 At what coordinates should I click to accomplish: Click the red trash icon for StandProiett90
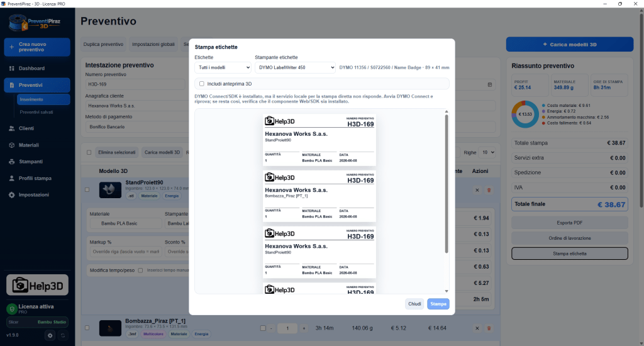pyautogui.click(x=489, y=190)
